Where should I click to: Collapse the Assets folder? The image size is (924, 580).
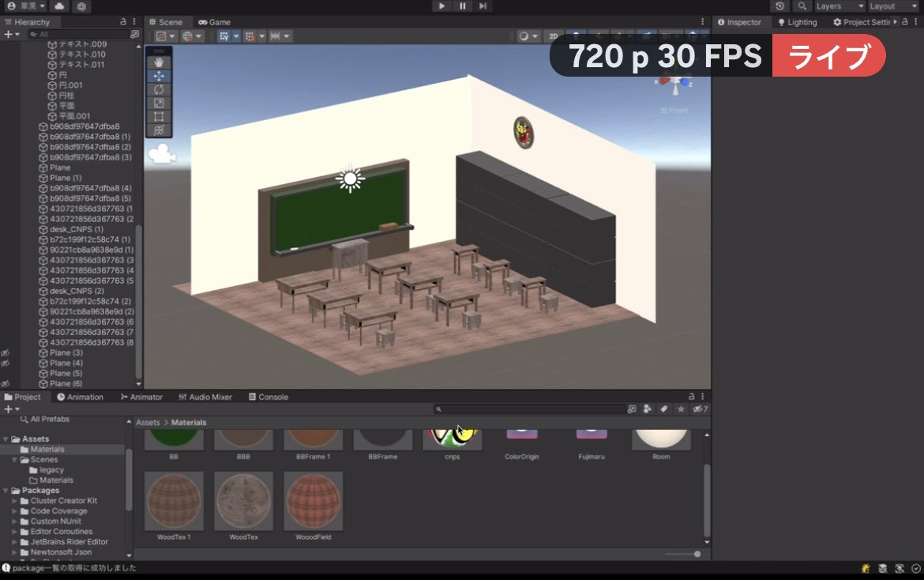point(6,439)
